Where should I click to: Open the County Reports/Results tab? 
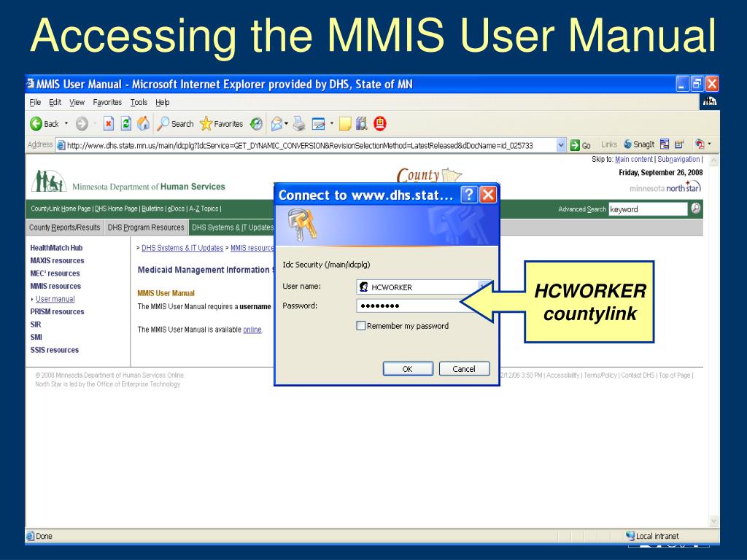(x=65, y=227)
